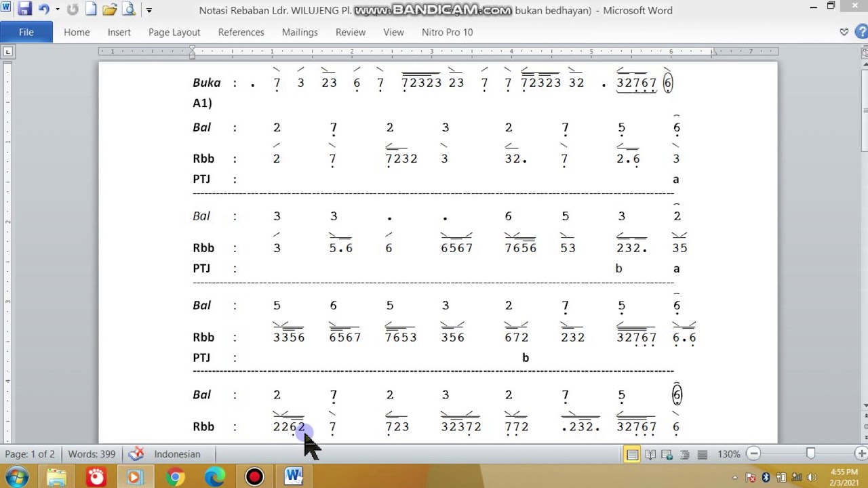
Task: Expand the collapsed ribbon with the heart-shaped arrow
Action: pos(844,32)
